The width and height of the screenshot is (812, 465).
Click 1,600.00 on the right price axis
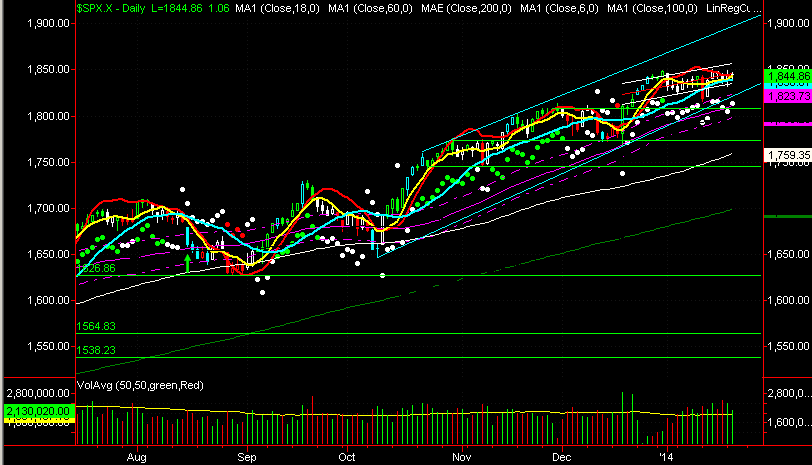click(x=788, y=300)
